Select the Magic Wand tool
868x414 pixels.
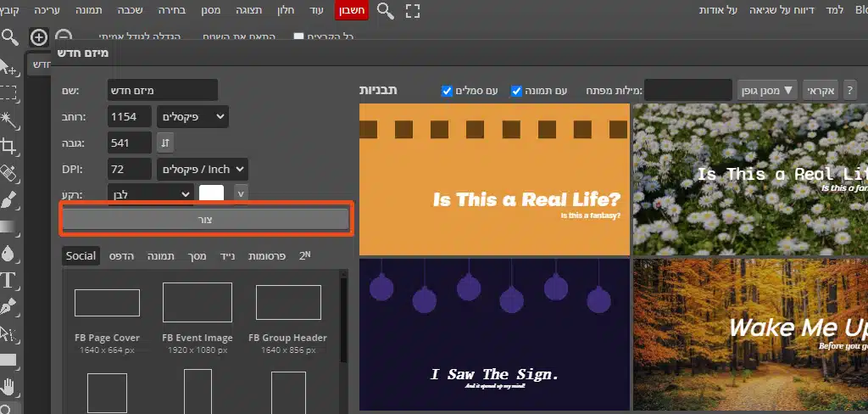pos(9,118)
